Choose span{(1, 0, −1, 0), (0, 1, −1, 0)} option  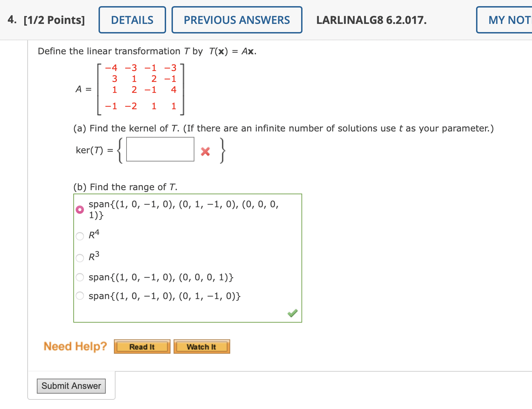[x=79, y=296]
